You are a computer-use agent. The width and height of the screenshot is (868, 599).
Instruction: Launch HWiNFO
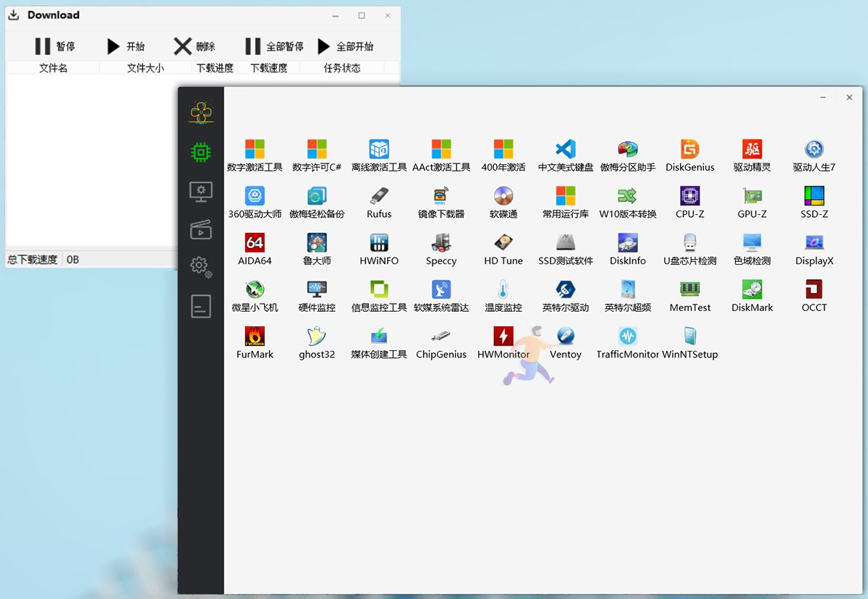(x=379, y=250)
